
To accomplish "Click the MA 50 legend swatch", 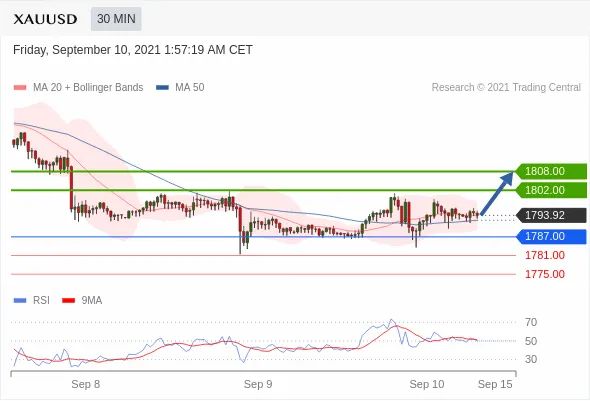I will click(162, 88).
